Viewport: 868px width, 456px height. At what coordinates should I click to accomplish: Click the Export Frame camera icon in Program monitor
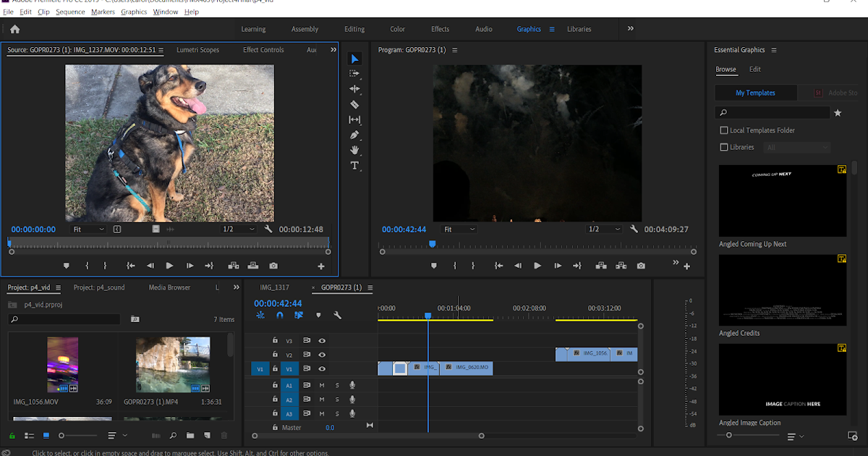(x=641, y=266)
